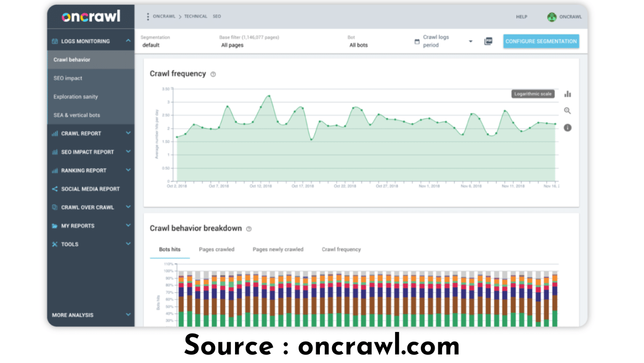Click the SEO Impact Report icon
Screen dimensions: 644x363
[x=54, y=152]
